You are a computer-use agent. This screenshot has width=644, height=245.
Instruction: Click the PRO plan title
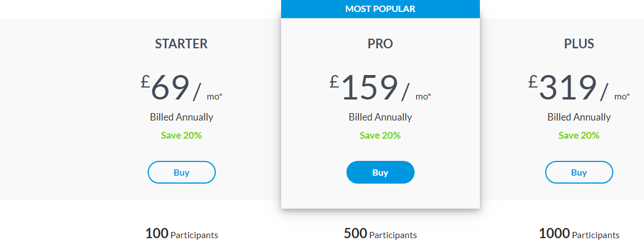tap(380, 44)
